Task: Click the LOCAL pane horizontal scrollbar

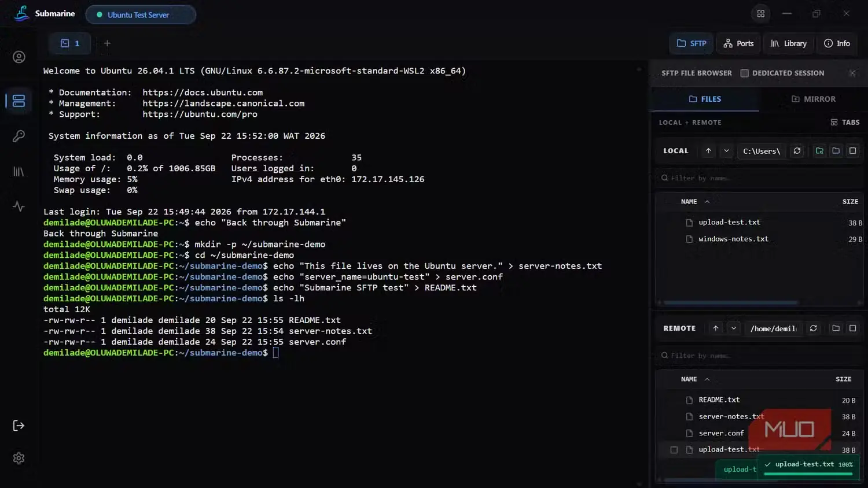Action: coord(731,302)
